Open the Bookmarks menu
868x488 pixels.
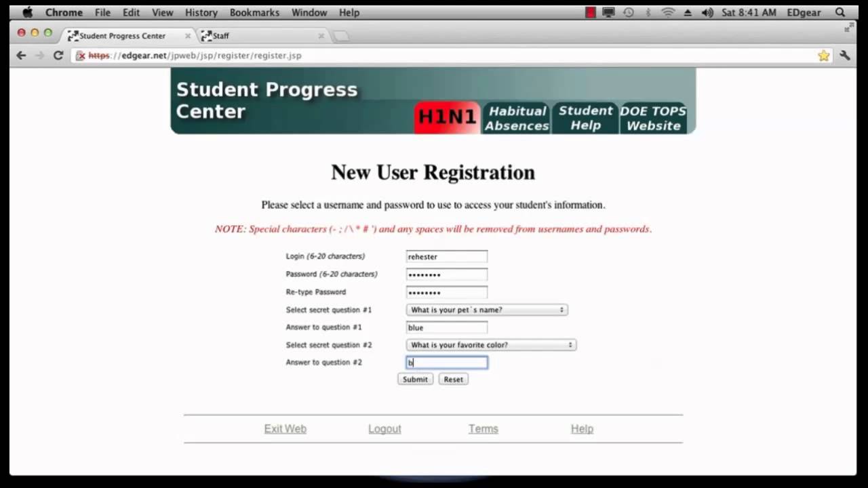click(254, 12)
